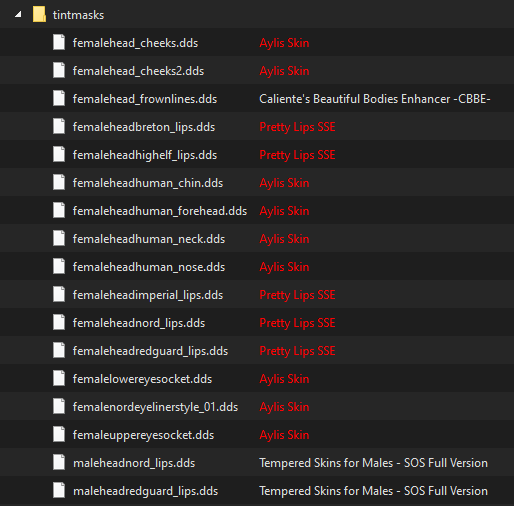Click Aylis Skin beside femalelowereyesocket.dds
This screenshot has height=506, width=514.
click(284, 379)
